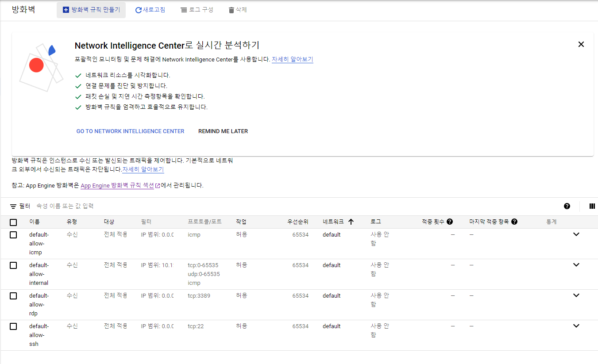Viewport: 598px width, 364px height.
Task: Click the 우선순위 column header
Action: pyautogui.click(x=298, y=222)
